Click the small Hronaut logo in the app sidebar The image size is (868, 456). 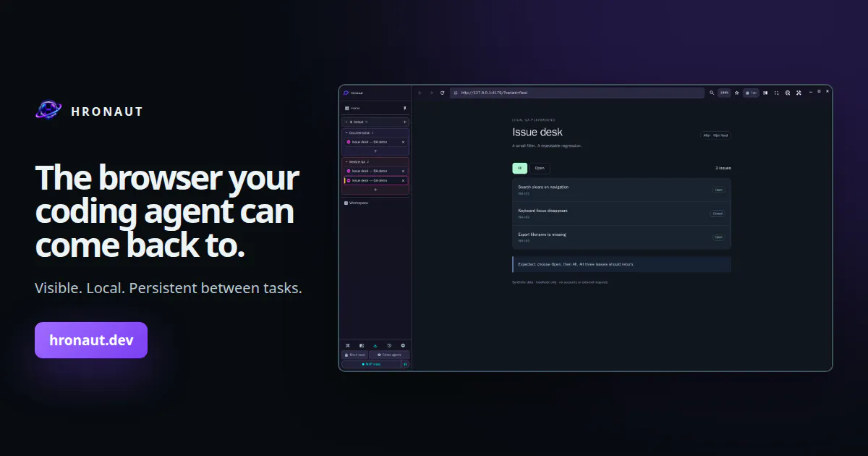pyautogui.click(x=346, y=93)
